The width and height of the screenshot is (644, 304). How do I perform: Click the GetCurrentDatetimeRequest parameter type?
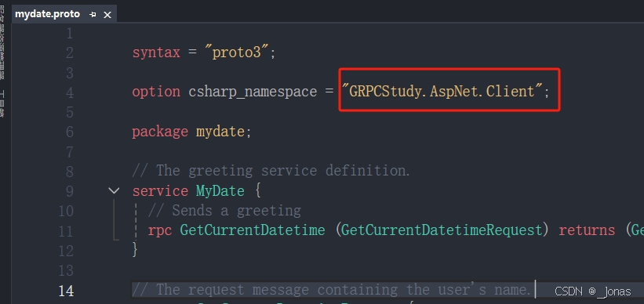tap(442, 230)
